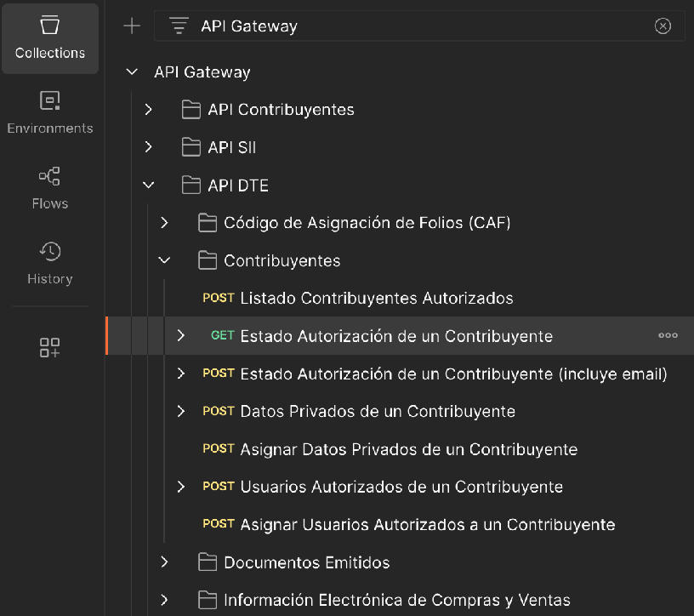Click the configure workspace sidebar grid icon
Image resolution: width=694 pixels, height=616 pixels.
coord(49,347)
